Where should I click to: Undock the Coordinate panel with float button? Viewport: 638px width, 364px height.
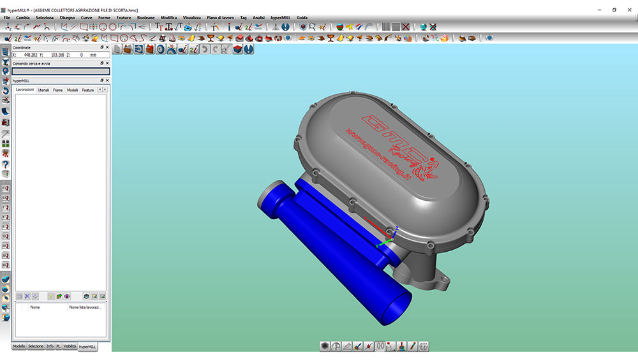101,47
